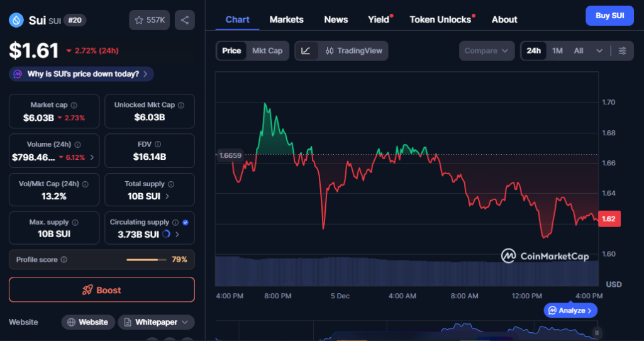Click circulating supply progress ring icon
Image resolution: width=644 pixels, height=341 pixels.
pyautogui.click(x=166, y=234)
